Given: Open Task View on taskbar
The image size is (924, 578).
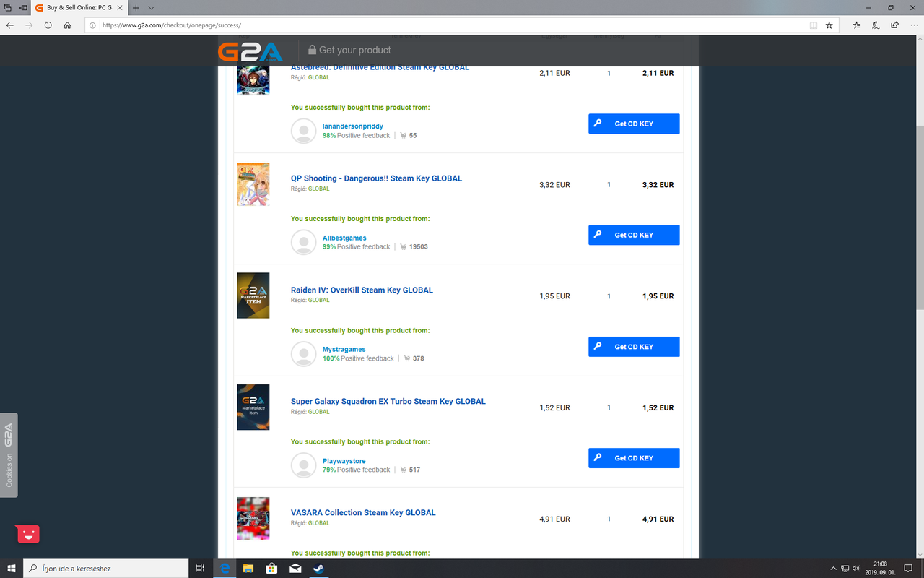Looking at the screenshot, I should (200, 569).
